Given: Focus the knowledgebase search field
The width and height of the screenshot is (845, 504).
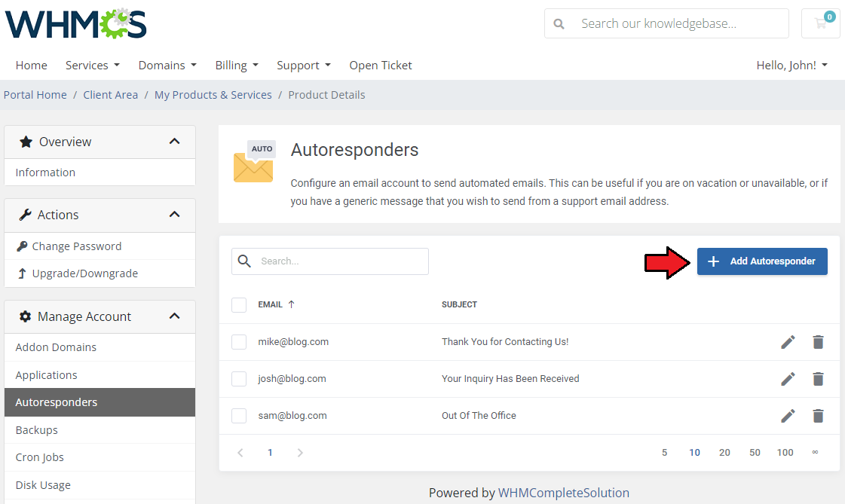Looking at the screenshot, I should coord(666,23).
